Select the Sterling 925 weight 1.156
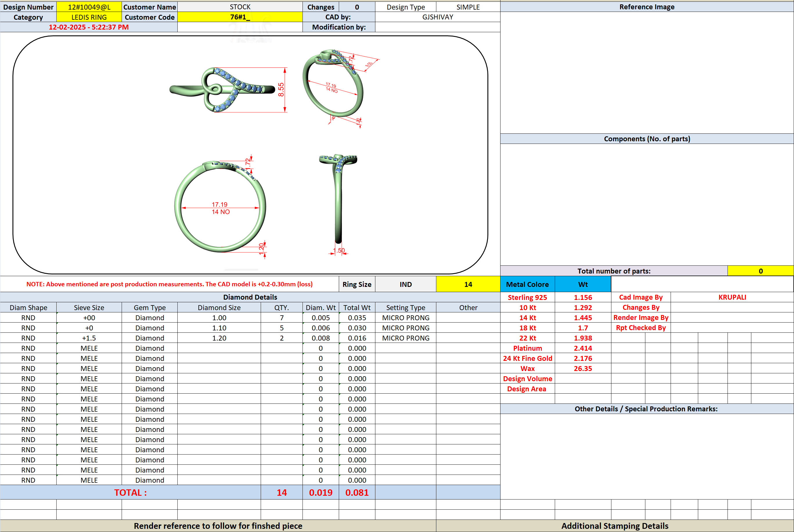The image size is (794, 532). coord(583,297)
